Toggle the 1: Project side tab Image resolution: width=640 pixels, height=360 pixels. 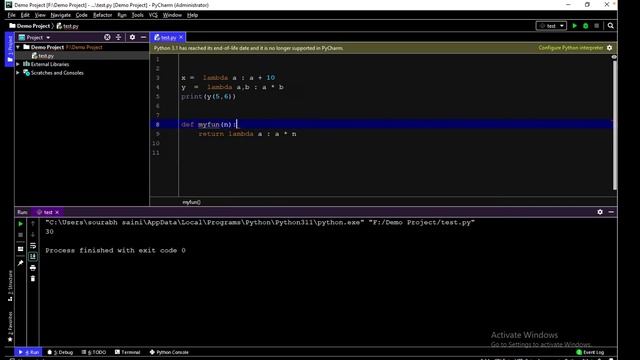pyautogui.click(x=10, y=49)
